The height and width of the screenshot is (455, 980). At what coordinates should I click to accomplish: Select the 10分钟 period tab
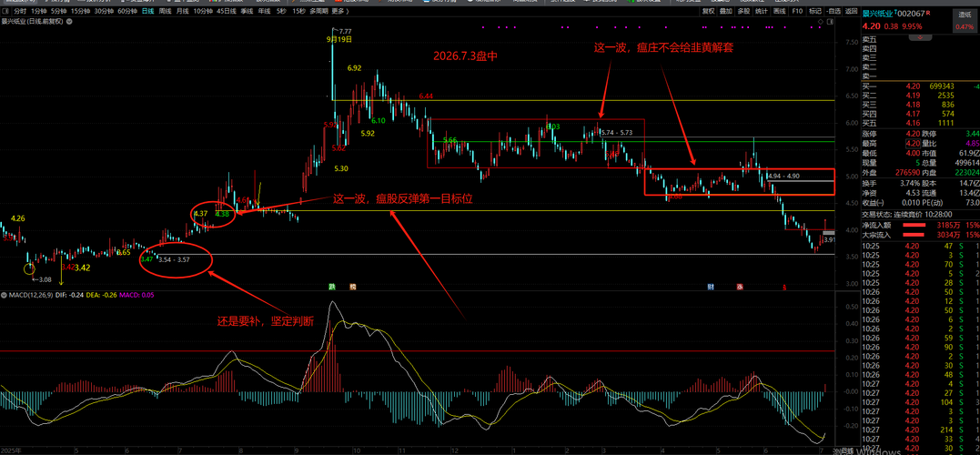203,11
